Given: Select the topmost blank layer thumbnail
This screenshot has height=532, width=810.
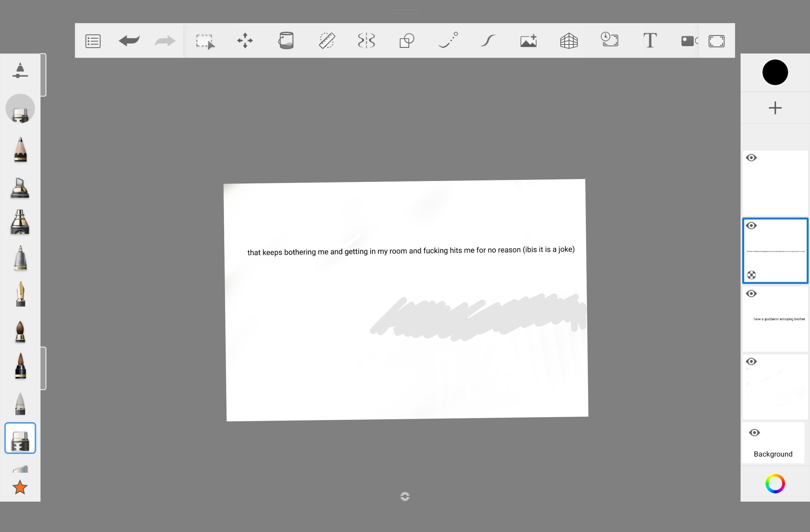Looking at the screenshot, I should coord(775,183).
